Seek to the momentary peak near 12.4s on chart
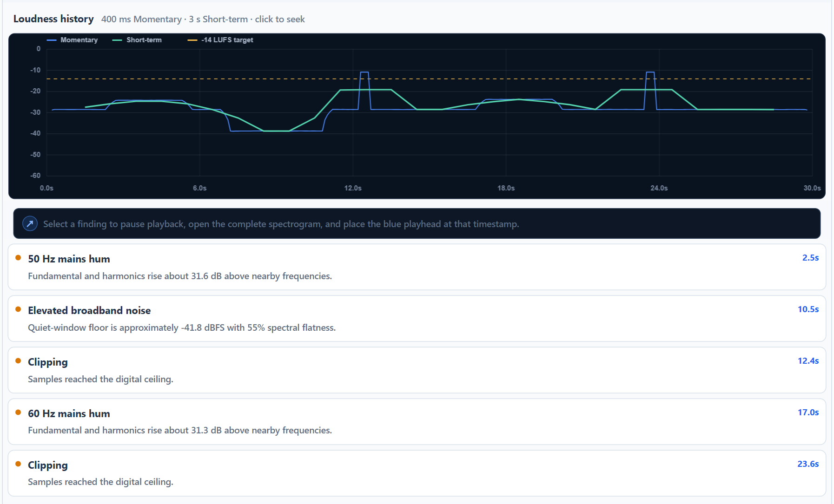 pyautogui.click(x=364, y=72)
